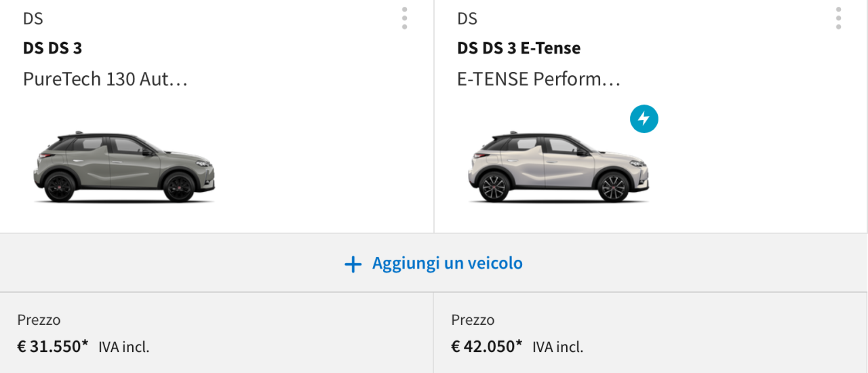Click the plus icon beside Aggiungi un veicolo
The image size is (868, 373).
click(x=353, y=264)
